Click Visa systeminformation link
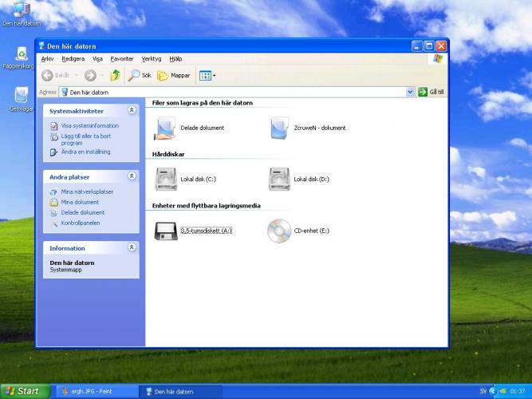 pyautogui.click(x=89, y=126)
